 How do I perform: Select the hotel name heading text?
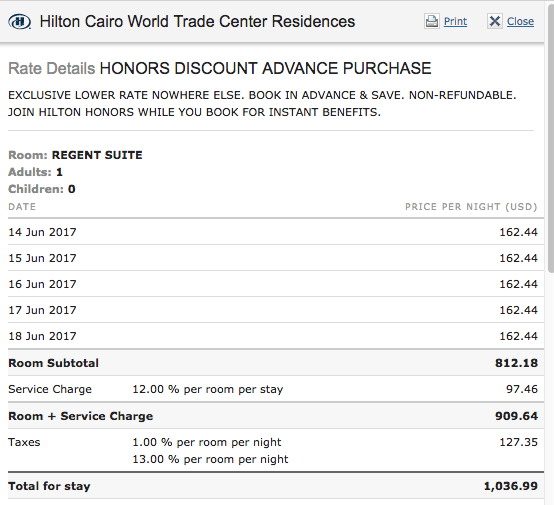click(x=197, y=21)
